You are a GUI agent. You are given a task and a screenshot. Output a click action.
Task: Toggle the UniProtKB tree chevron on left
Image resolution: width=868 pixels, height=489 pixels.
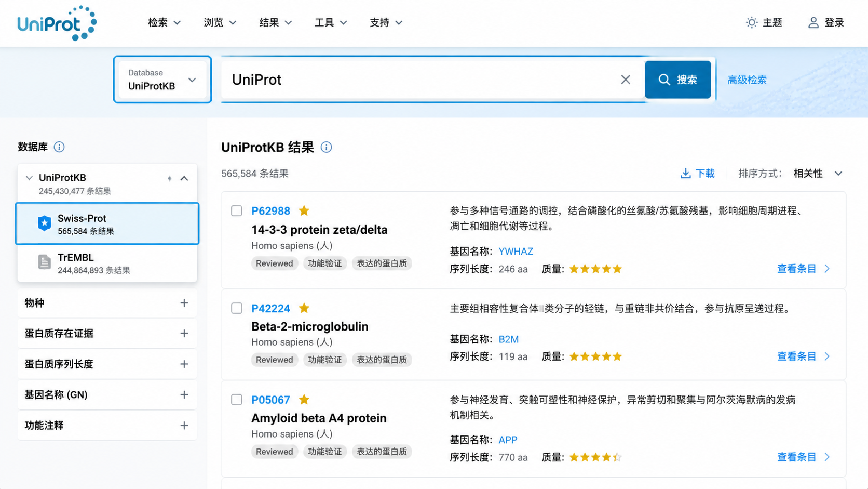[29, 178]
